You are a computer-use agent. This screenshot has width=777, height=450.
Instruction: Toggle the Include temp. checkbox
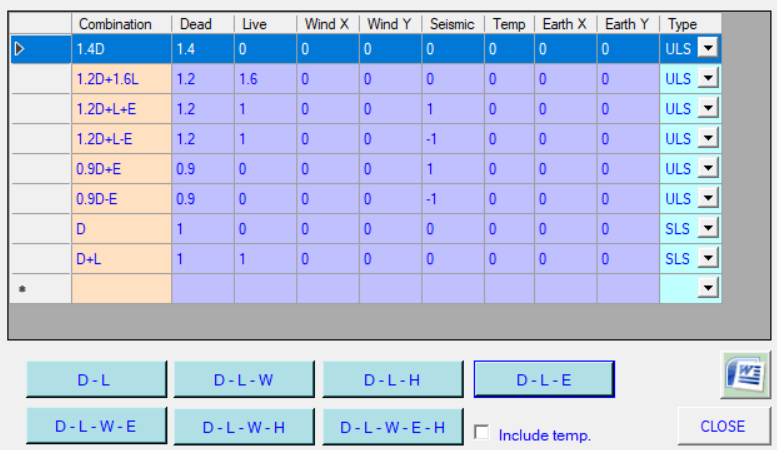(481, 431)
